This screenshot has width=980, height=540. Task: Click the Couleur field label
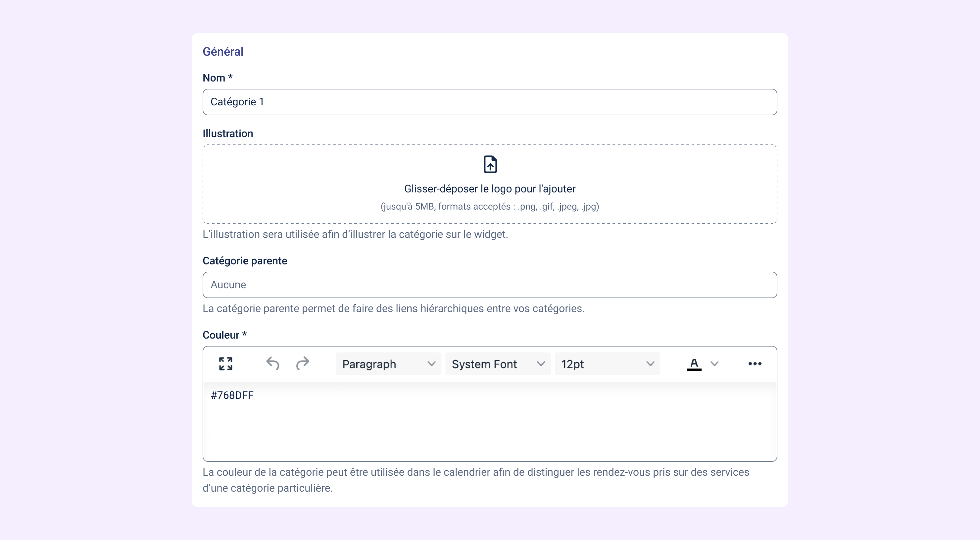[224, 335]
